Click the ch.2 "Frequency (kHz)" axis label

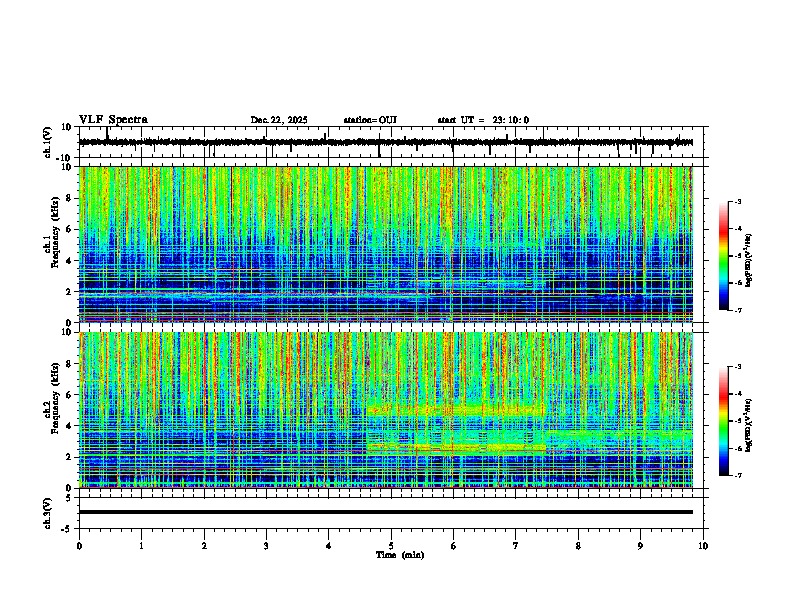pos(55,398)
